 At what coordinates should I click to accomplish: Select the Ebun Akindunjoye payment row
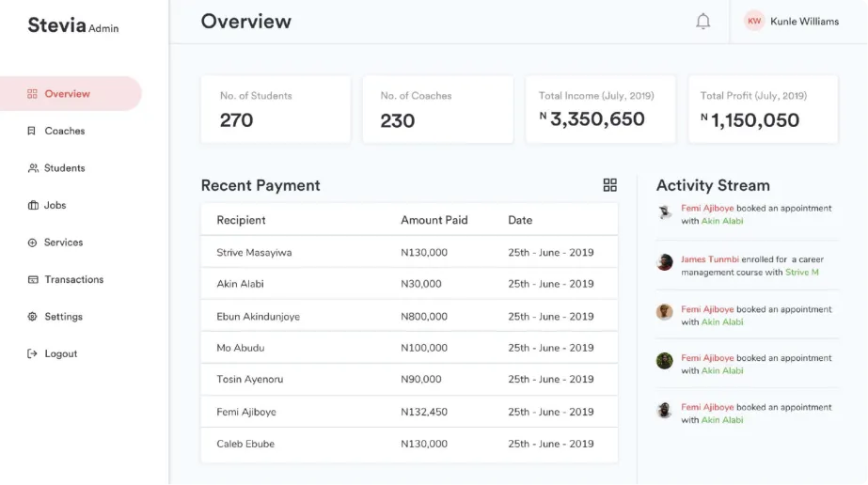tap(409, 317)
